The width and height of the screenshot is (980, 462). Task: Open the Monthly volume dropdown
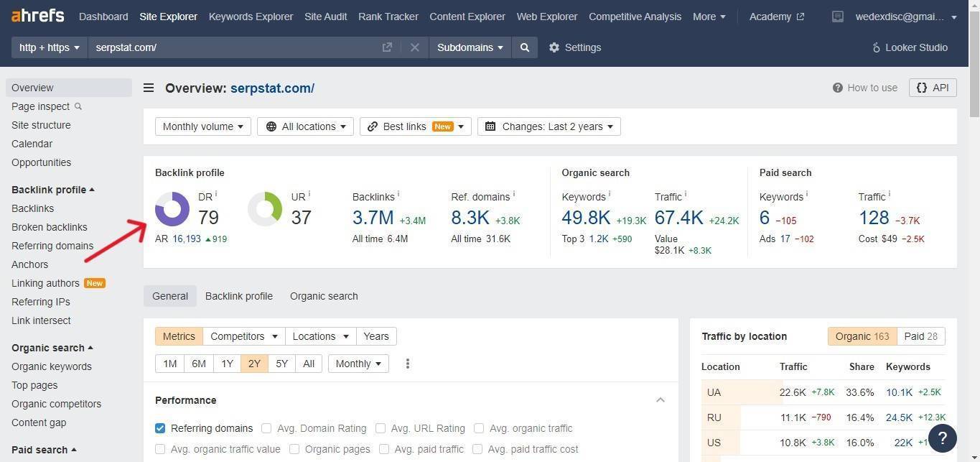click(x=203, y=126)
